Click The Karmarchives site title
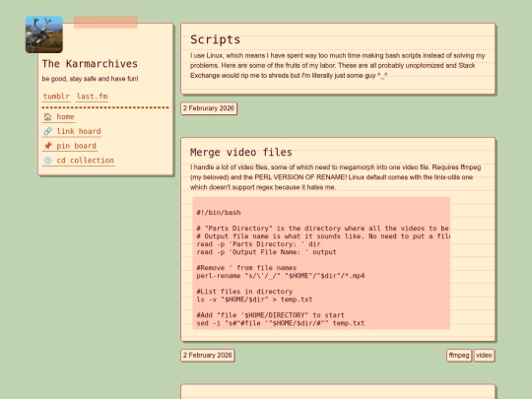The width and height of the screenshot is (532, 399). (x=90, y=64)
